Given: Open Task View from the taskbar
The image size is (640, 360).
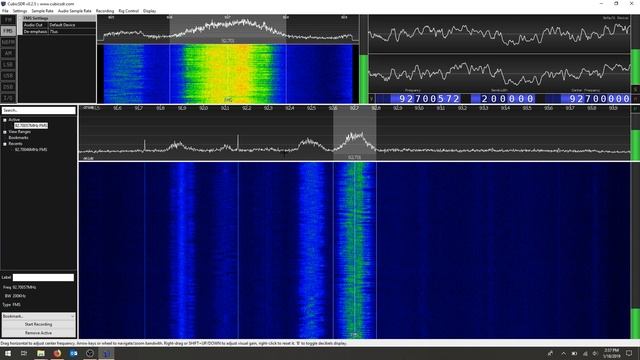Looking at the screenshot, I should tap(24, 353).
